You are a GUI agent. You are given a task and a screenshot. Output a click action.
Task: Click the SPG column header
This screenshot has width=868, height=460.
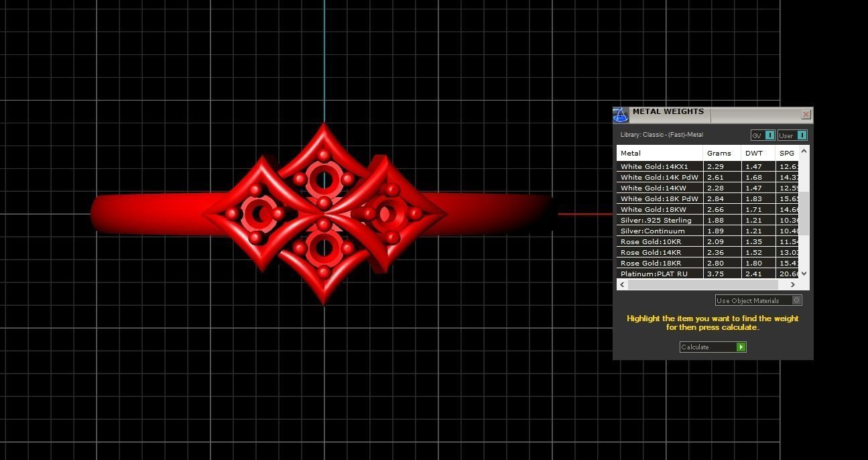click(x=787, y=153)
